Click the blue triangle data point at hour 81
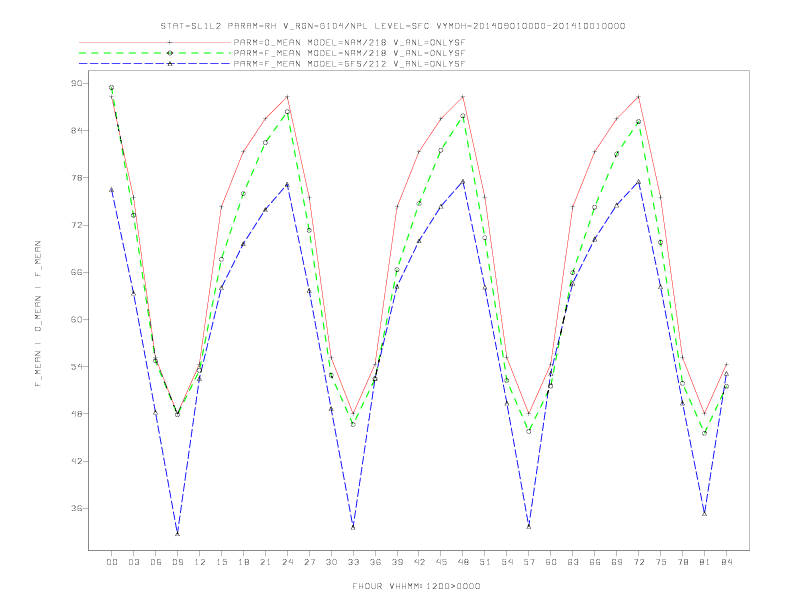Screen dimensions: 792x612 click(705, 514)
